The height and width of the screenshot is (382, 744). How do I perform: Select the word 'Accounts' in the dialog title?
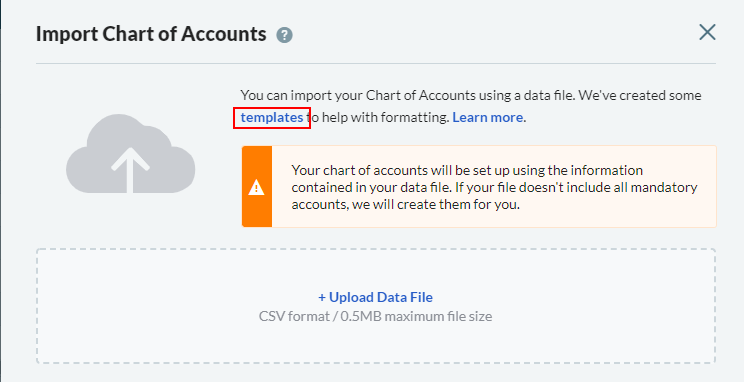[x=223, y=34]
